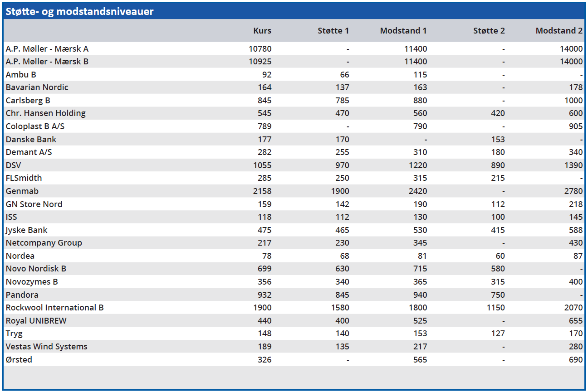Select the 'Genmab' row name
The image size is (588, 392).
22,191
